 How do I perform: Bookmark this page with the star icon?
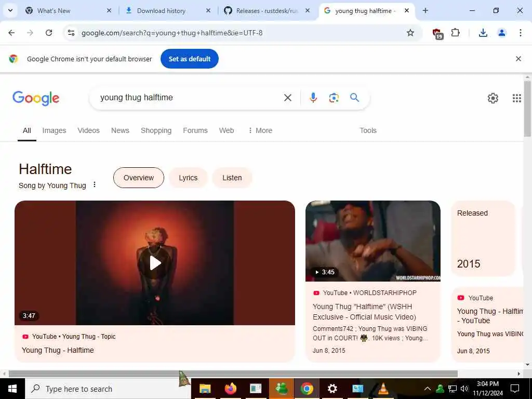pos(410,33)
